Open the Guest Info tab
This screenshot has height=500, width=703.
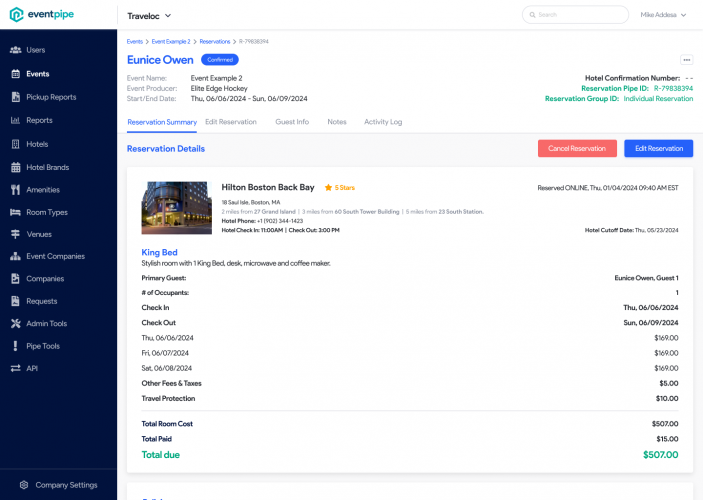(x=292, y=122)
